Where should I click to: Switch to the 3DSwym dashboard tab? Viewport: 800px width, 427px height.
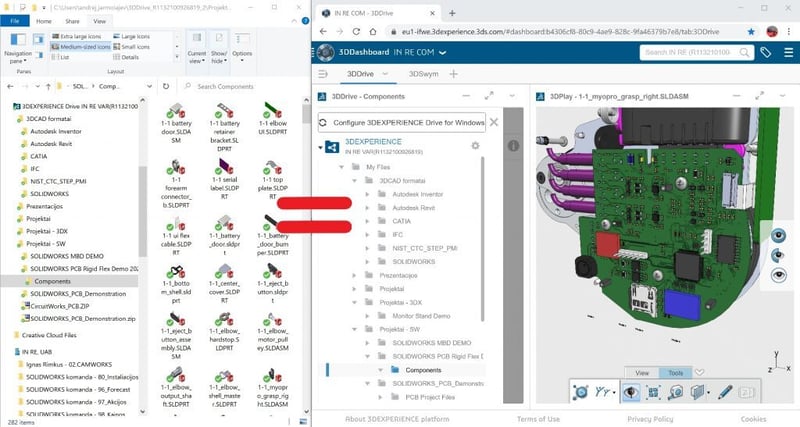[x=423, y=74]
